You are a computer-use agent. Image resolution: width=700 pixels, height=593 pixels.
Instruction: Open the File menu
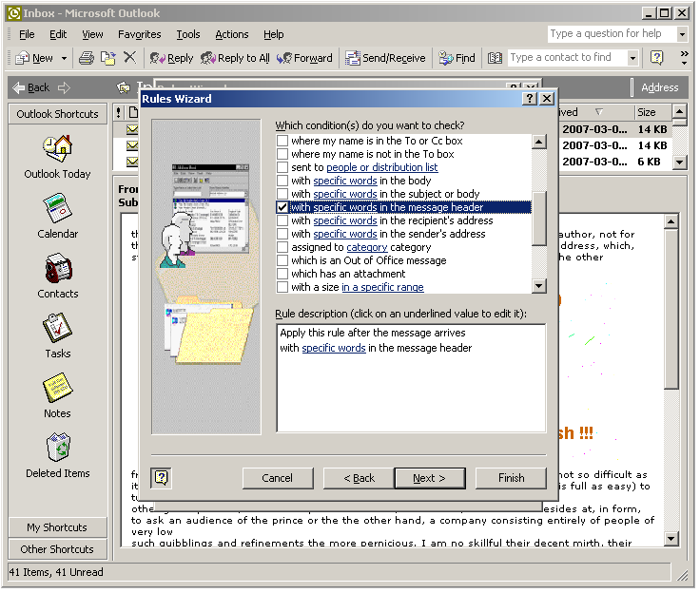click(27, 35)
